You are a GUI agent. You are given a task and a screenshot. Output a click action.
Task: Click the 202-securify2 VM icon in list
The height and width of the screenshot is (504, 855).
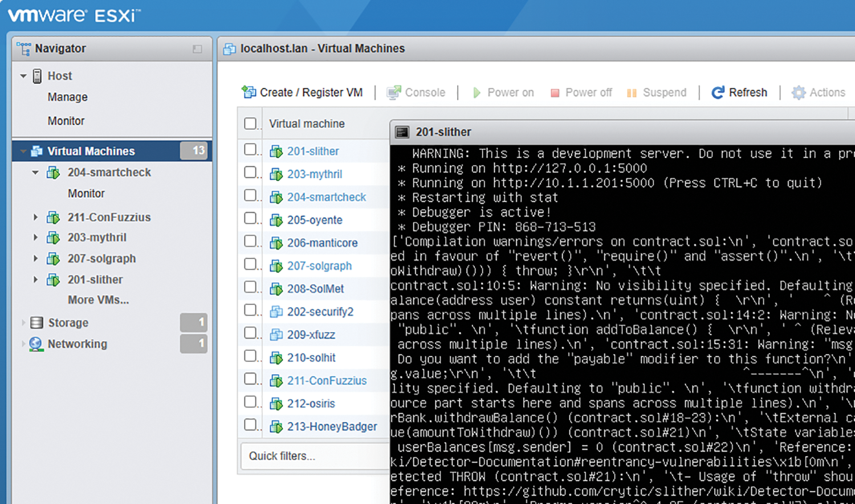[x=276, y=312]
